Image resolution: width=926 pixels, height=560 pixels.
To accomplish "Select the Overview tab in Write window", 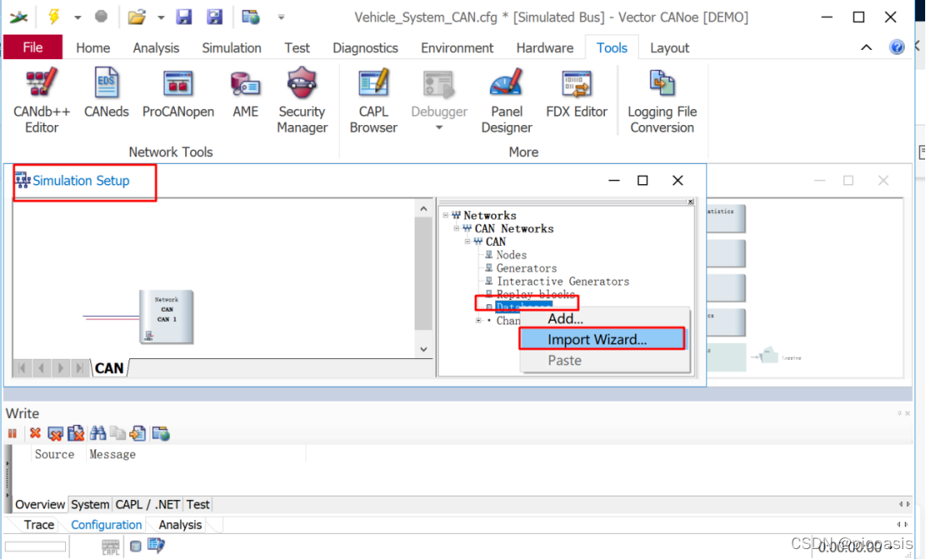I will coord(40,504).
